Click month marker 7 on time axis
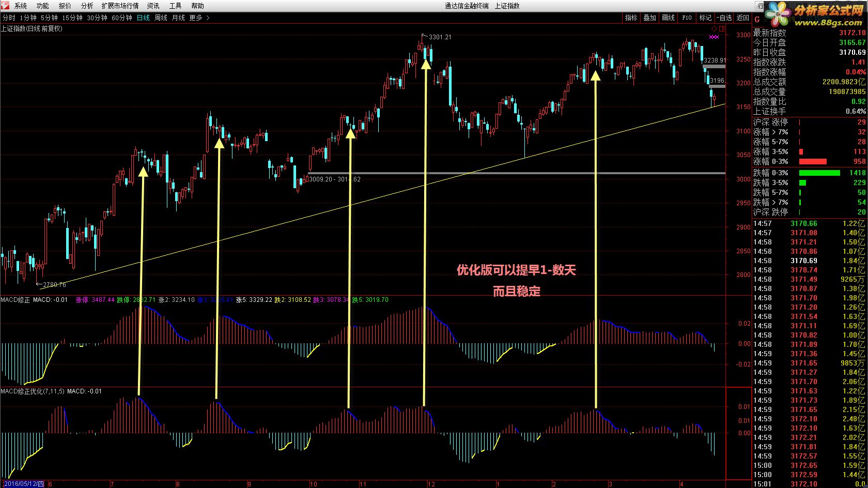868x488 pixels. [x=112, y=484]
